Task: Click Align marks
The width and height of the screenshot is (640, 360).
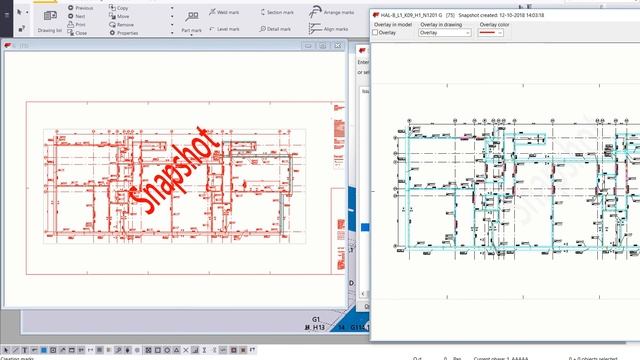Action: point(329,29)
